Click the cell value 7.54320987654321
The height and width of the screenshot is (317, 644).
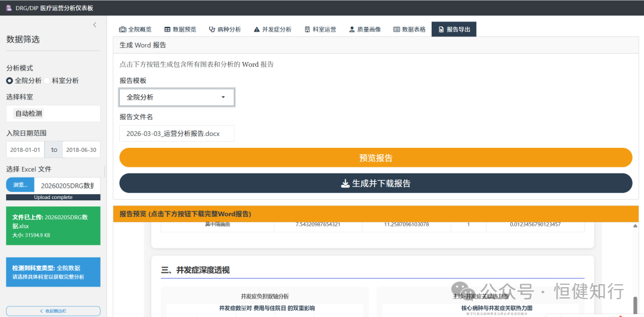tap(318, 224)
